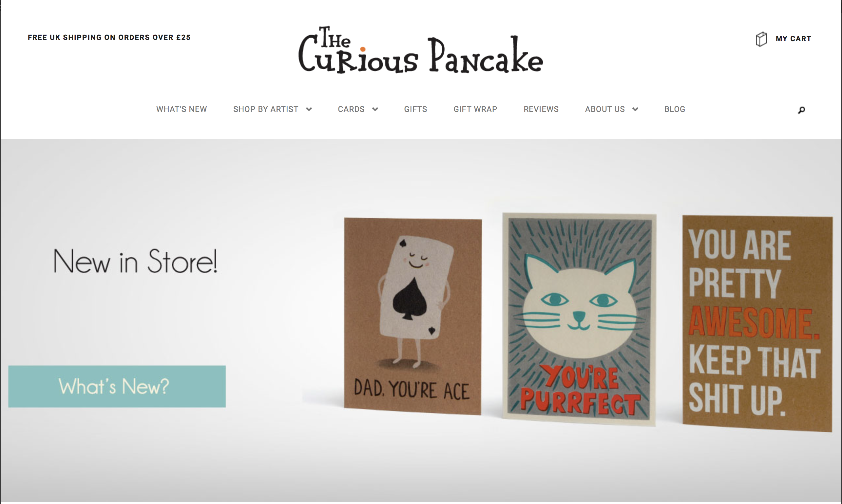Click the New in Store! heading

coord(135,261)
